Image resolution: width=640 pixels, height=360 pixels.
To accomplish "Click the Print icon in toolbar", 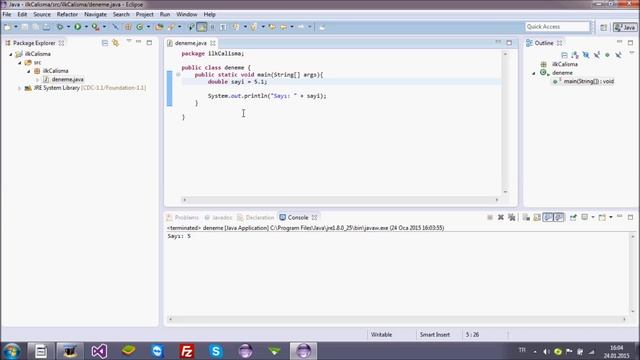I will click(x=47, y=27).
